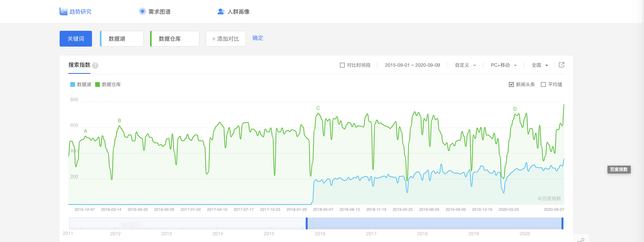644x242 pixels.
Task: Open the 全国 region dropdown
Action: tap(540, 65)
